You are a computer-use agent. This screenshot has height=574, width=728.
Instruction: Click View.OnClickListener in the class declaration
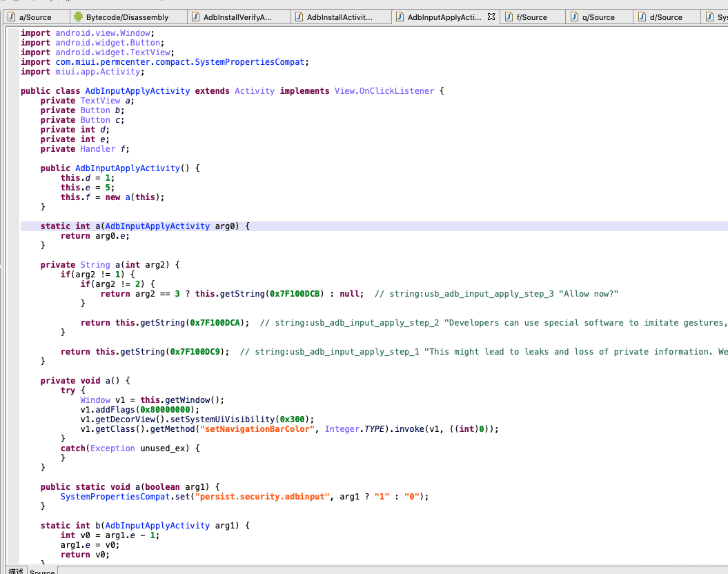pyautogui.click(x=384, y=91)
